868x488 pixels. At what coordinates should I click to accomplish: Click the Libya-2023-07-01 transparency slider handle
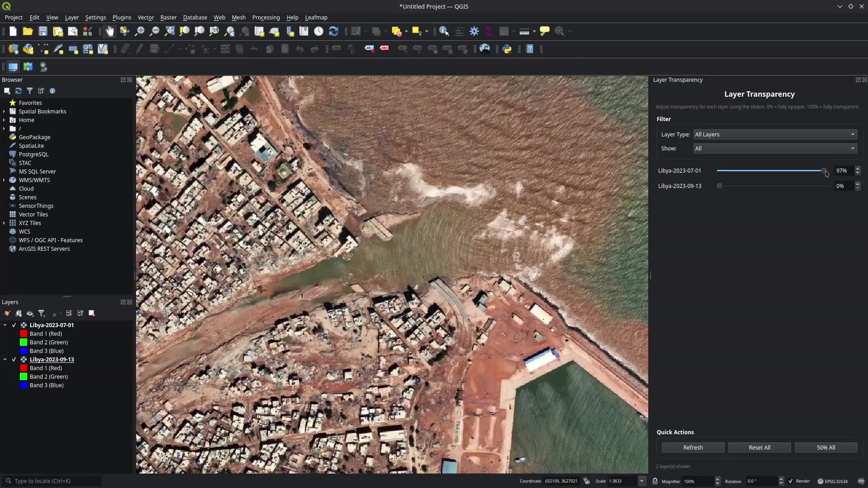[824, 171]
